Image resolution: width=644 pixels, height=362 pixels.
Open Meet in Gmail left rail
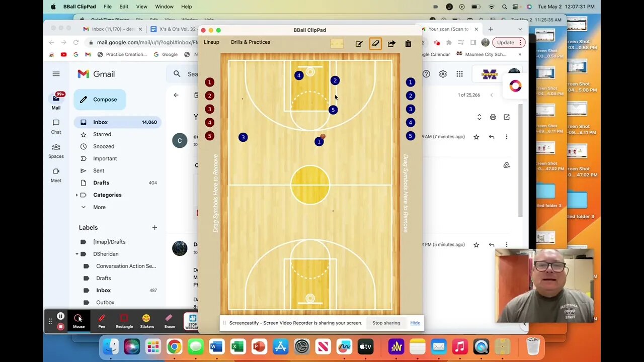pos(56,174)
